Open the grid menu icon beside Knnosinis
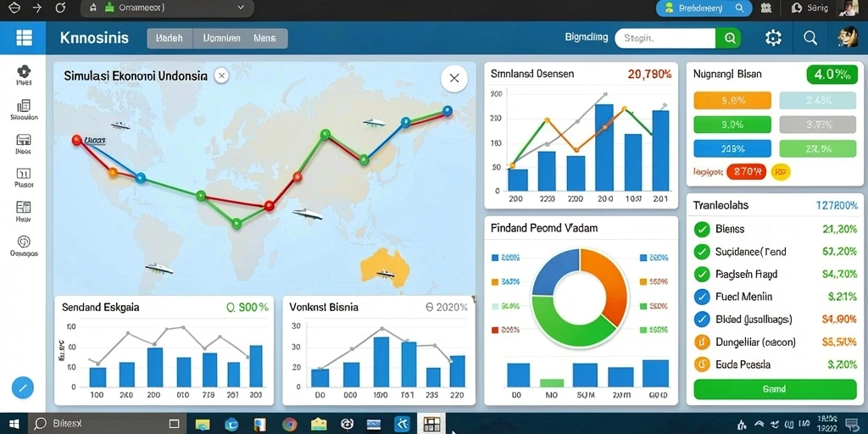This screenshot has width=868, height=434. click(x=24, y=37)
